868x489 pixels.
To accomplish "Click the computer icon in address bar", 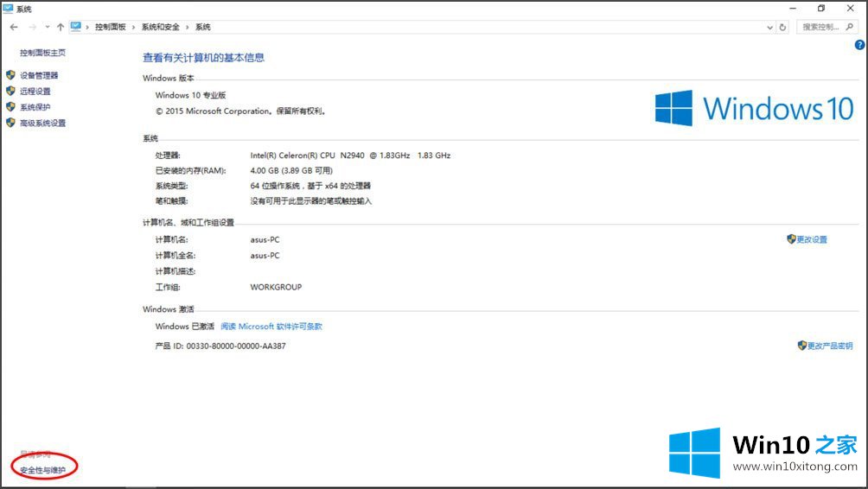I will coord(76,27).
